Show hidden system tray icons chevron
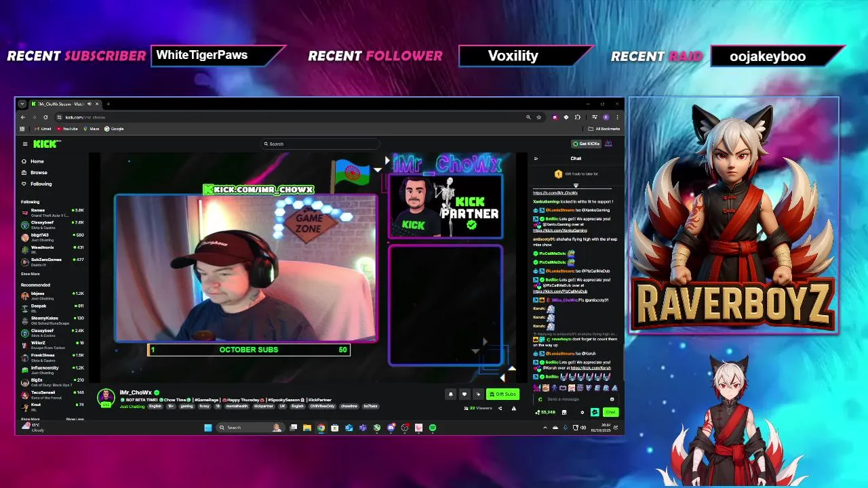The height and width of the screenshot is (488, 868). coord(545,428)
